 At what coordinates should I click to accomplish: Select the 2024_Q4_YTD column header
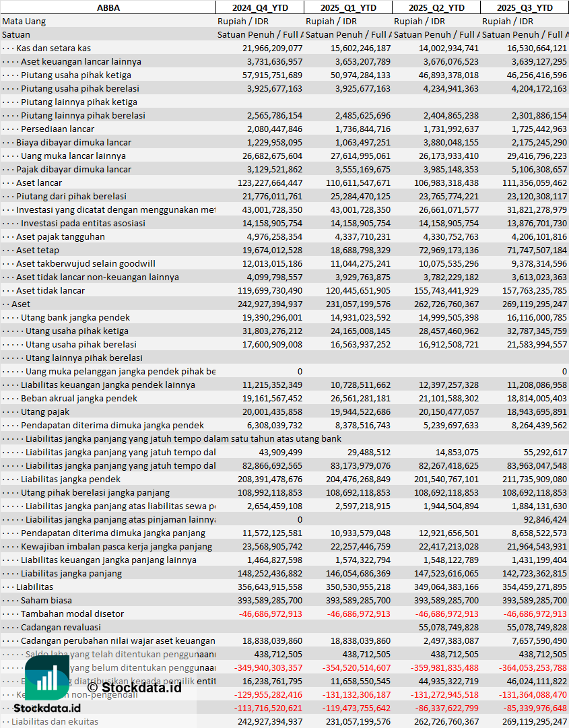tap(259, 7)
